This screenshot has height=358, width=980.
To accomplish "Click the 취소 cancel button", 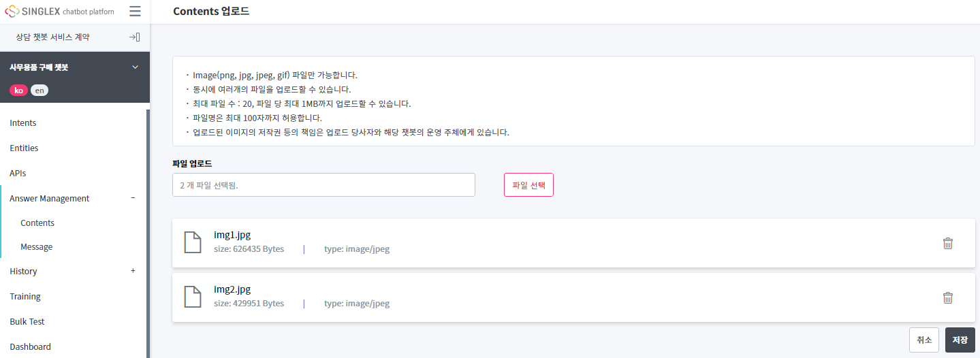I will click(x=923, y=340).
